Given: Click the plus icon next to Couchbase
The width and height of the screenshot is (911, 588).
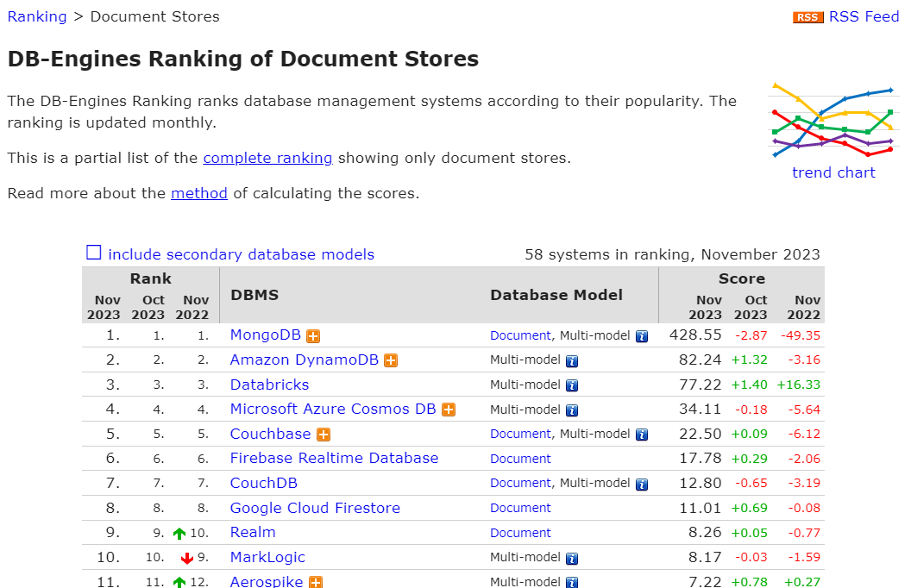Looking at the screenshot, I should pos(324,435).
